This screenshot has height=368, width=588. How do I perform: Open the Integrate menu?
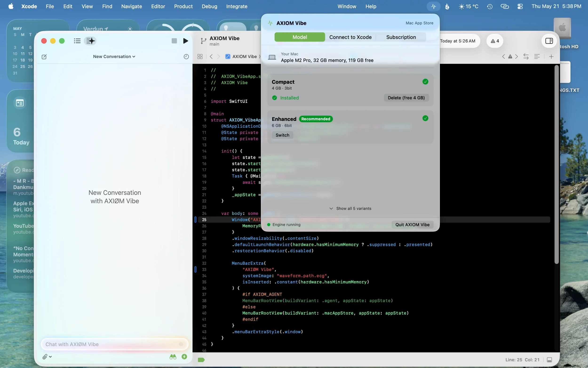237,6
